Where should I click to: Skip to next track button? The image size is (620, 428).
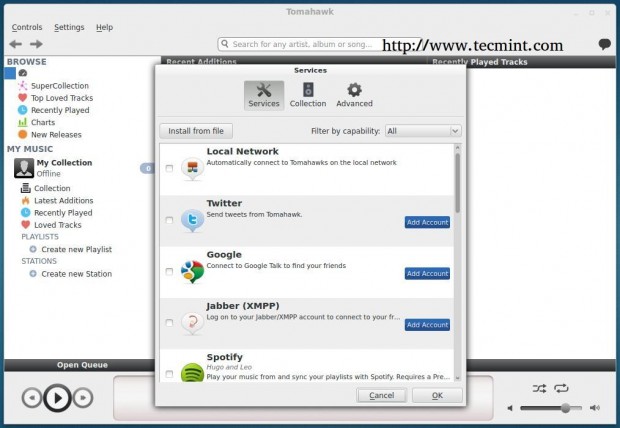tap(83, 398)
